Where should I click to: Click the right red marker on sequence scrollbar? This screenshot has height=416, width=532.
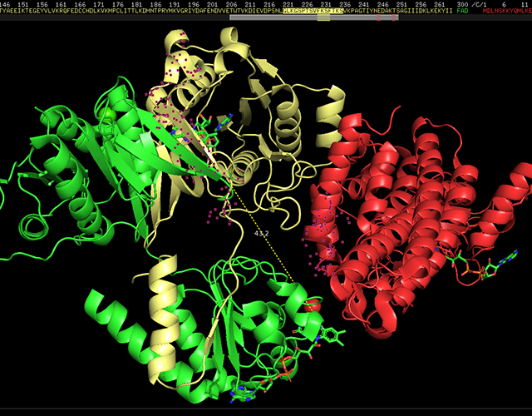394,17
